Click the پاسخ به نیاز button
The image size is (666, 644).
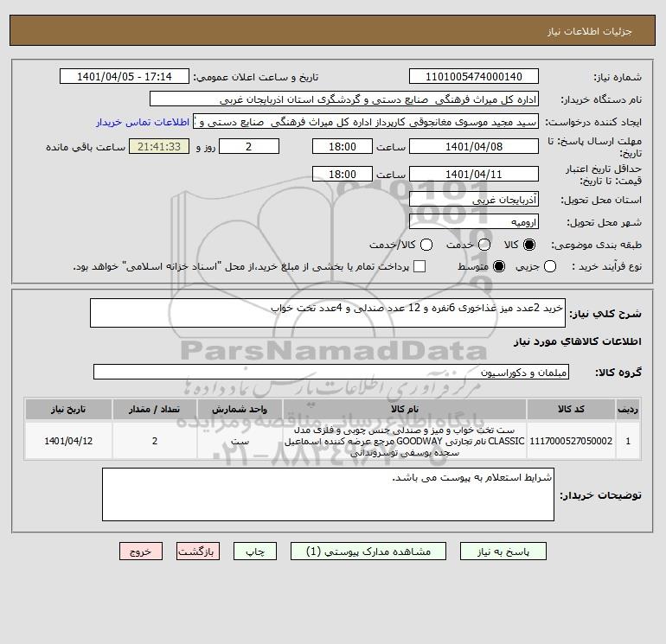click(503, 552)
